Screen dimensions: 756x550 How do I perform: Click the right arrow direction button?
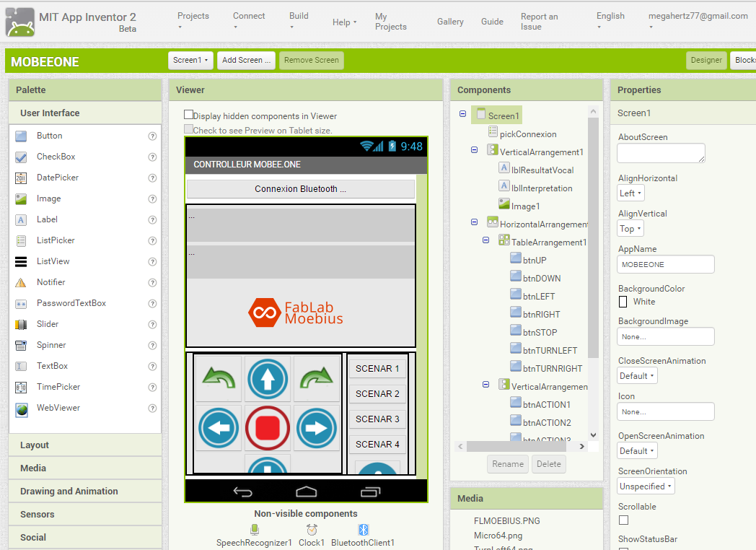point(317,428)
